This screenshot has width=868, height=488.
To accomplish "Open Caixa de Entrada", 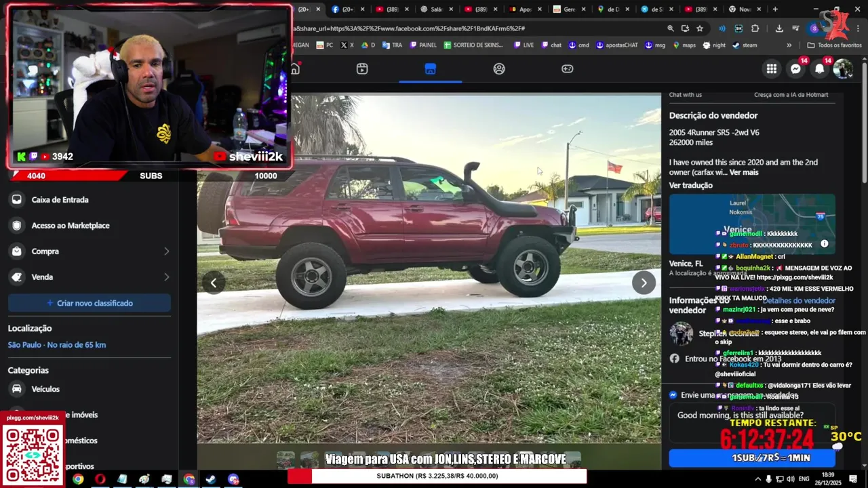I will tap(90, 200).
